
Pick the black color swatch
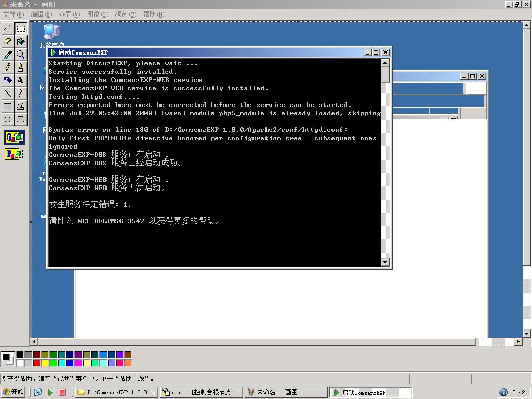20,354
